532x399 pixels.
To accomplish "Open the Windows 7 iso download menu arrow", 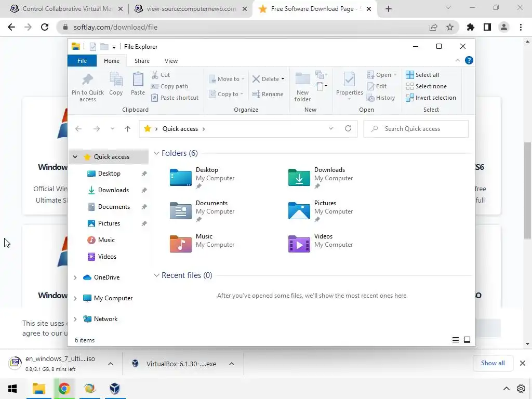I will (x=111, y=364).
